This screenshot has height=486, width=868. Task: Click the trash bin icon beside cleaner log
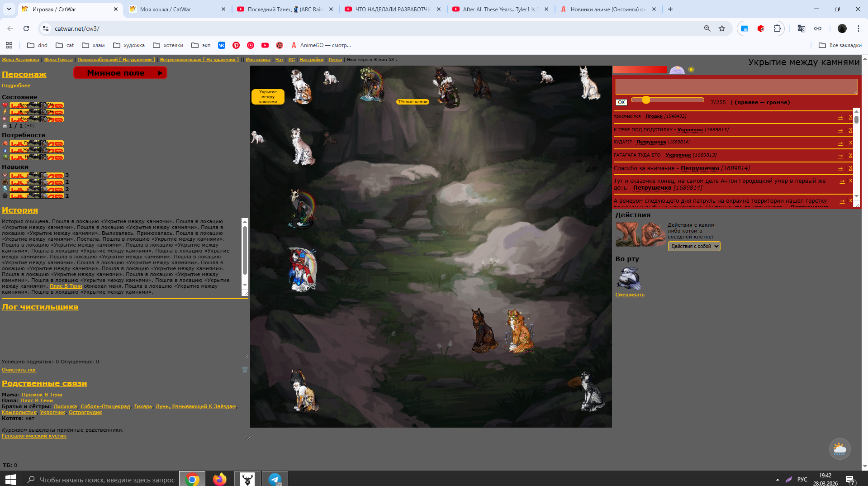coord(245,370)
